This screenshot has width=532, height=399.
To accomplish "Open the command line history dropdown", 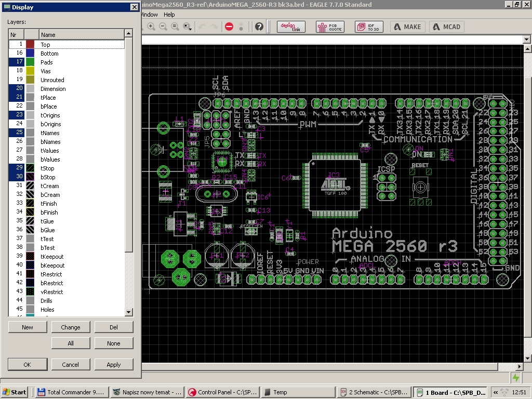I will (x=527, y=39).
